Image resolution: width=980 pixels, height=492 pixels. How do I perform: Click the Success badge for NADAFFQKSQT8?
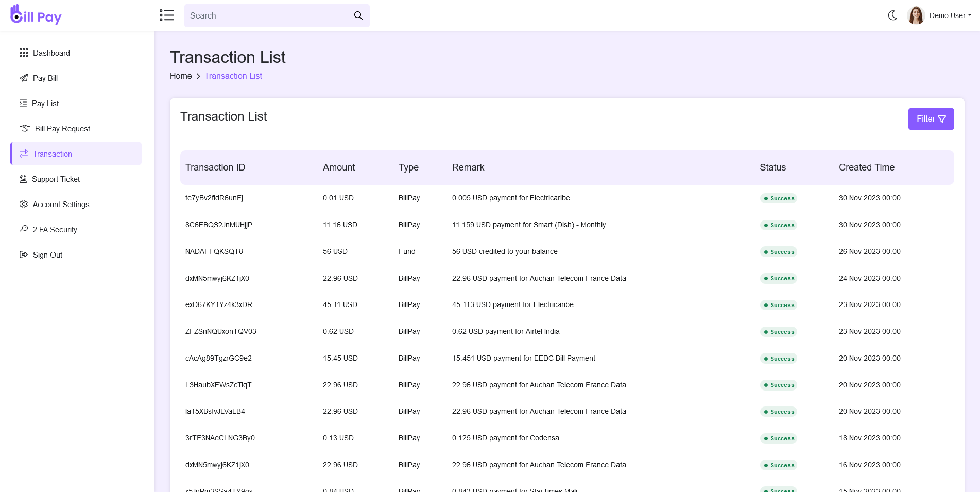(x=779, y=252)
